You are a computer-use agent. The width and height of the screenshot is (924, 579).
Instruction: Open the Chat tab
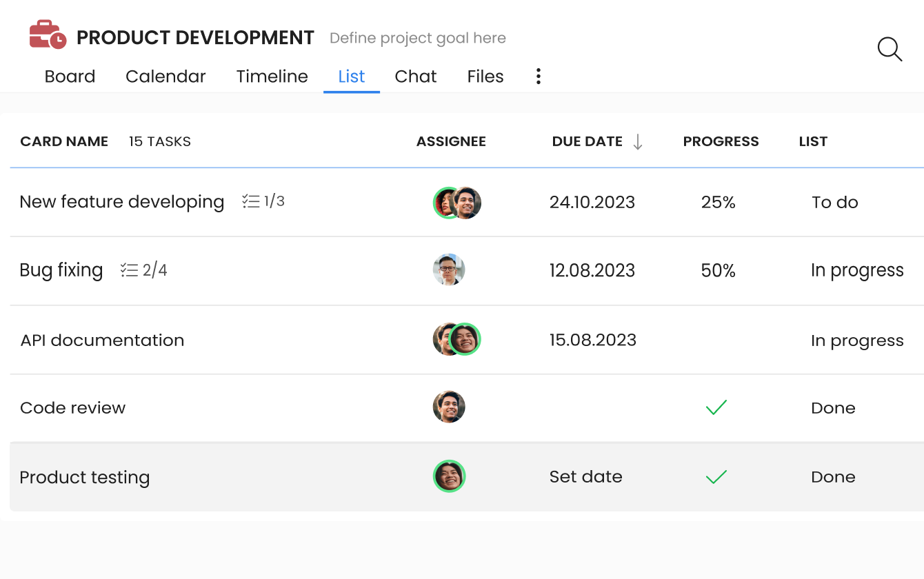click(x=416, y=77)
